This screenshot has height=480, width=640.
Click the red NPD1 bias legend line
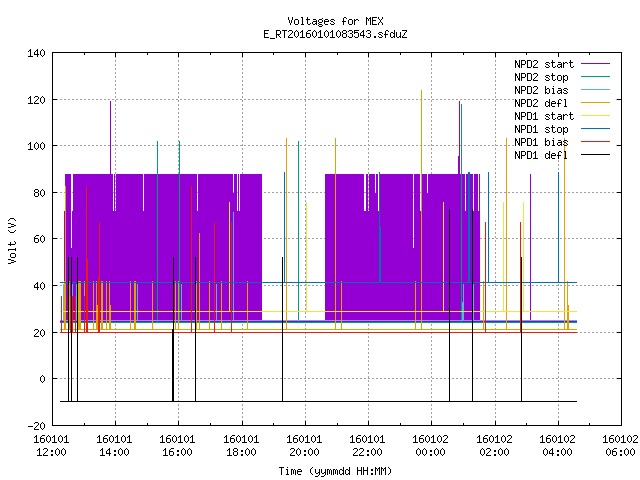click(595, 142)
